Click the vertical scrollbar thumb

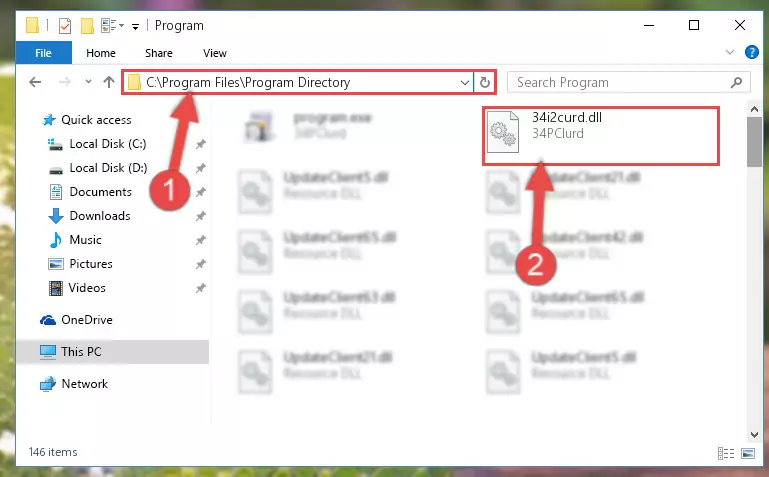tap(754, 142)
